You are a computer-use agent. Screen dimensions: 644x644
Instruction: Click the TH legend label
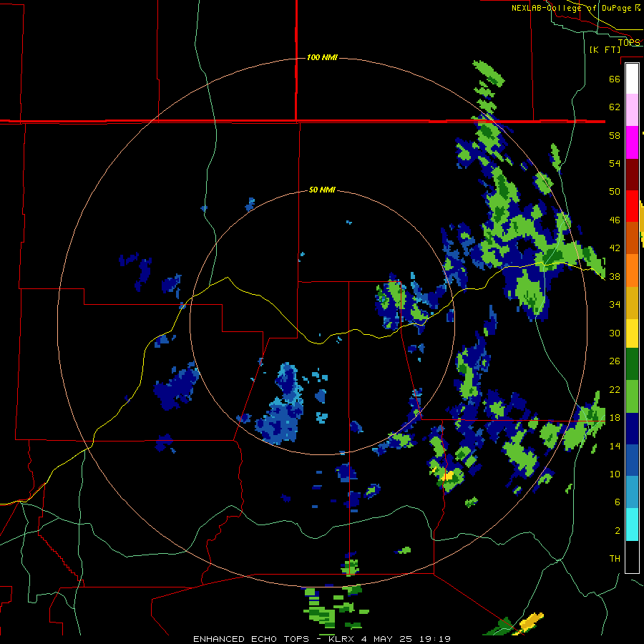pyautogui.click(x=615, y=558)
